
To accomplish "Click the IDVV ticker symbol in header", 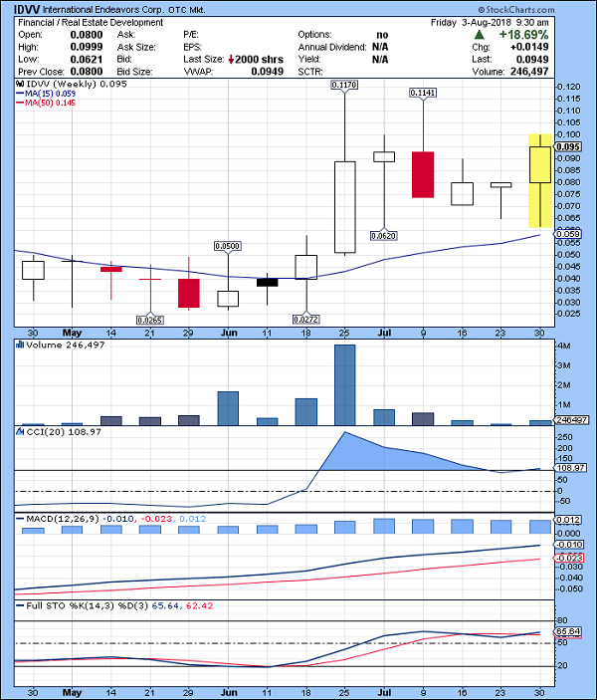I will 27,9.
